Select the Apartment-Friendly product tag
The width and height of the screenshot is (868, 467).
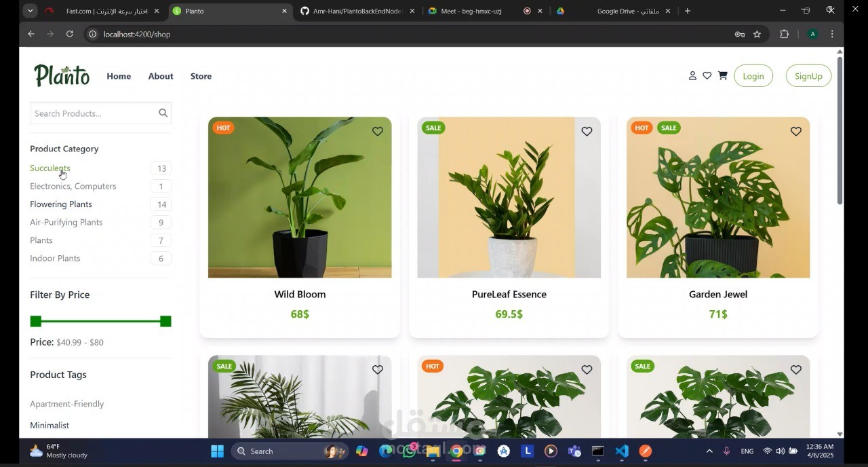pos(67,404)
